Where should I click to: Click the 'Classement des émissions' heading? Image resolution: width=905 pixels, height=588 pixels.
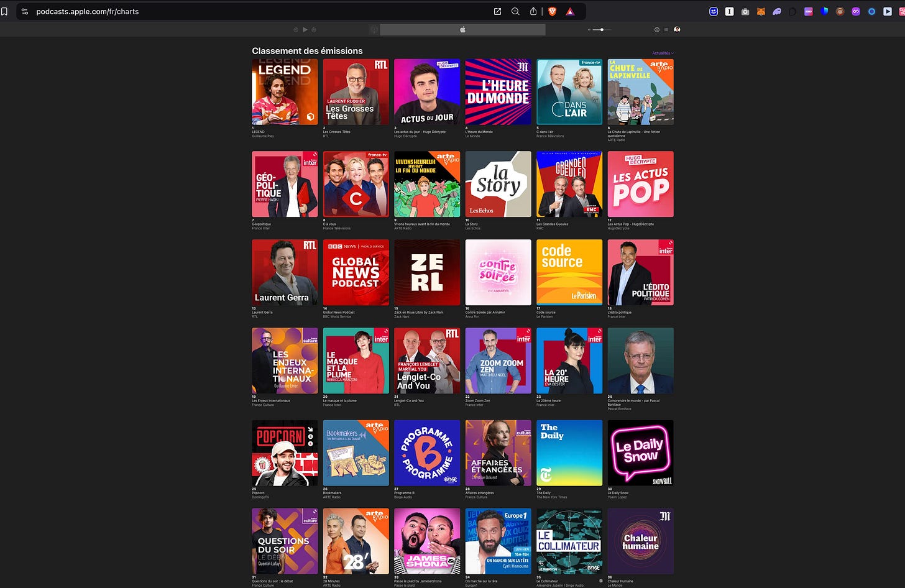click(307, 51)
